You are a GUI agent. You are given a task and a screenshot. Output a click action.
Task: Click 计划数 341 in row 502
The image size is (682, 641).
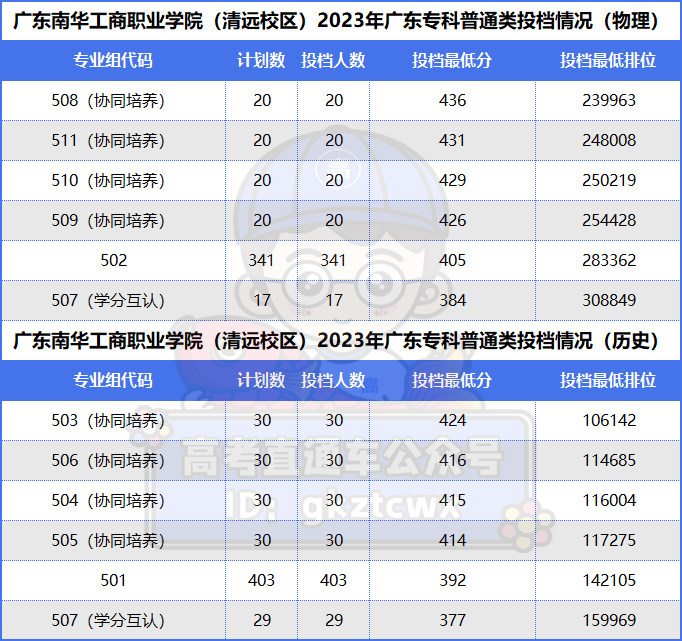click(261, 260)
